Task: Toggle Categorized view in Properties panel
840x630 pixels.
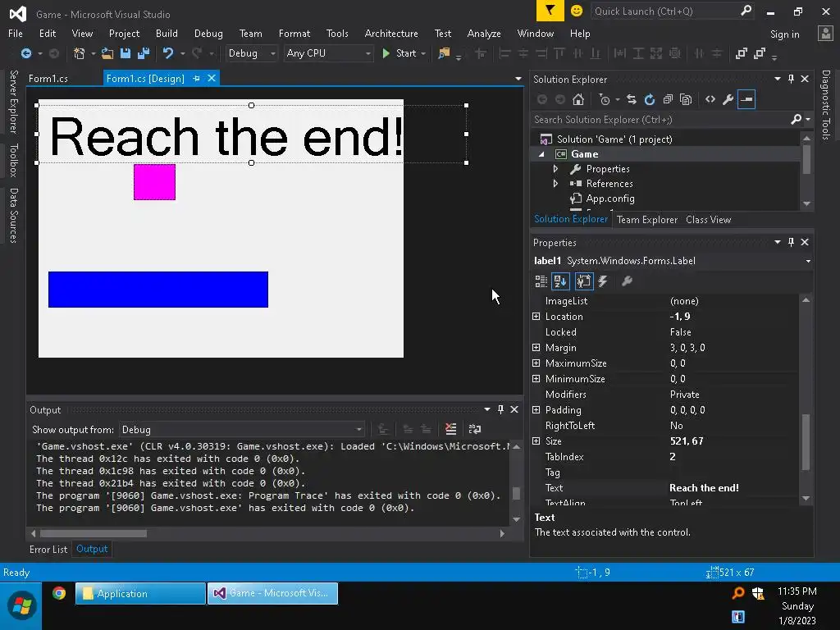Action: click(x=541, y=281)
